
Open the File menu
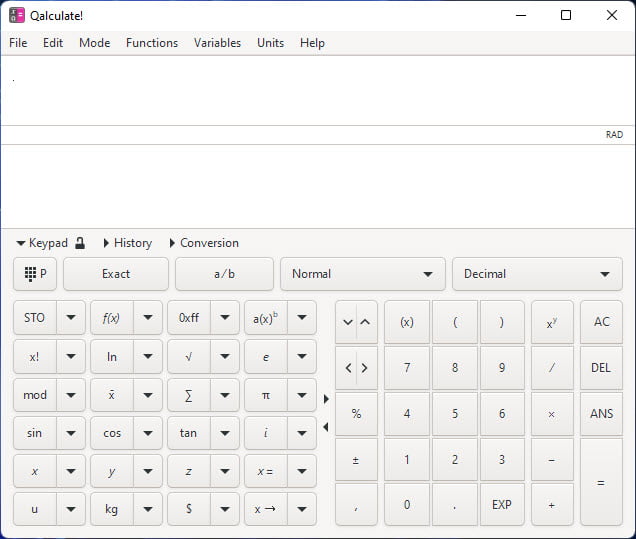[x=18, y=43]
